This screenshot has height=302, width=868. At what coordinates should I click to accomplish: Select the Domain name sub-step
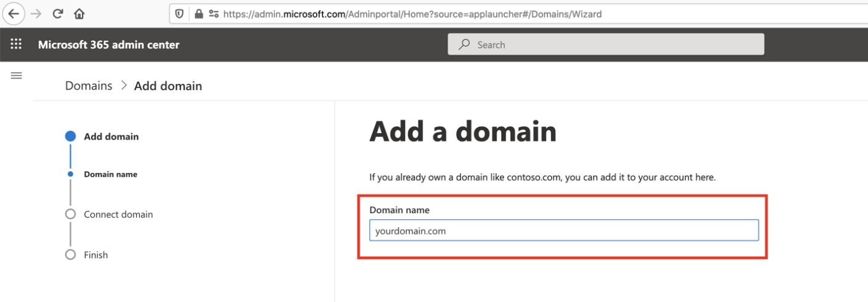(x=111, y=174)
